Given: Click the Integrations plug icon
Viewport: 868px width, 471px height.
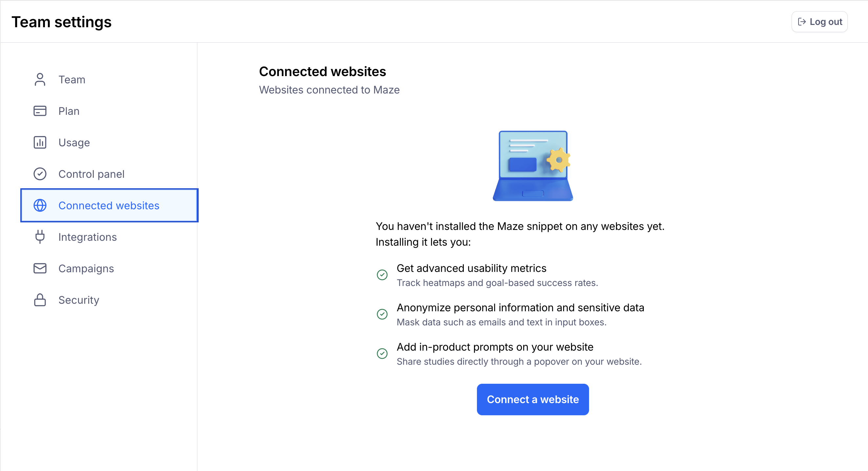Looking at the screenshot, I should click(40, 237).
